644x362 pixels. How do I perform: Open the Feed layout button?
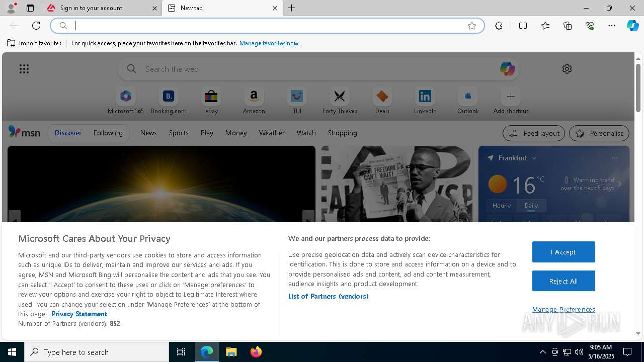click(534, 133)
